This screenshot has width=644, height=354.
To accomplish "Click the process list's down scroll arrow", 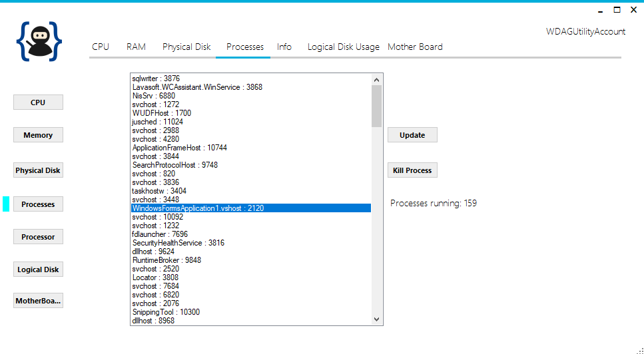I will 376,319.
